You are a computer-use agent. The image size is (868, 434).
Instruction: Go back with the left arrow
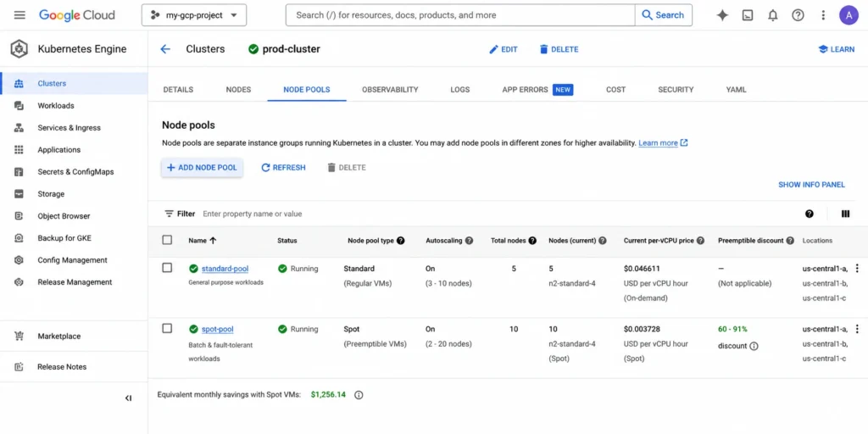click(x=165, y=48)
